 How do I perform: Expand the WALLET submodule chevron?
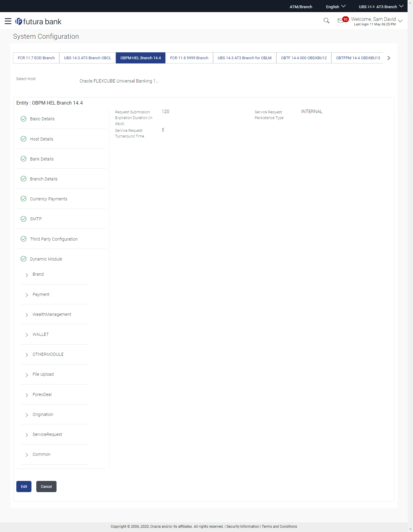click(x=27, y=335)
